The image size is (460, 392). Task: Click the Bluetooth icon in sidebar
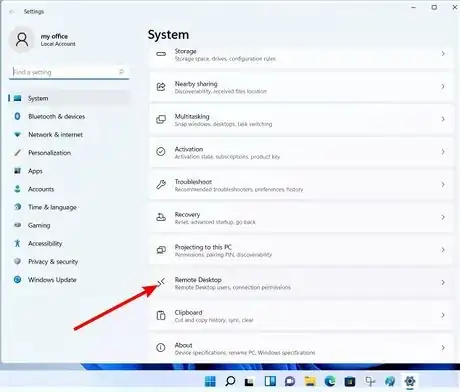click(x=17, y=116)
